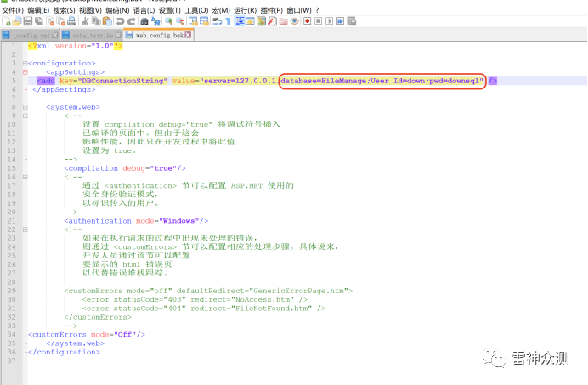Start recording a macro
Image resolution: width=588 pixels, height=385 pixels.
click(x=307, y=21)
